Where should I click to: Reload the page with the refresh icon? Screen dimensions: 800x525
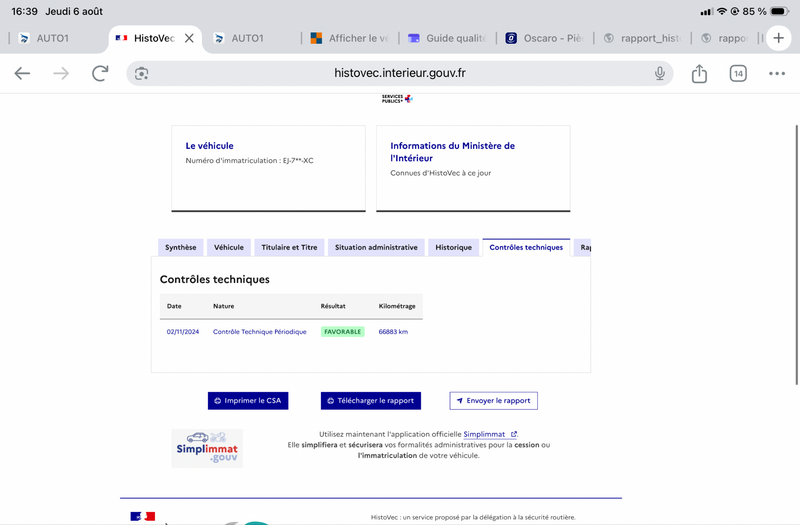click(x=100, y=73)
